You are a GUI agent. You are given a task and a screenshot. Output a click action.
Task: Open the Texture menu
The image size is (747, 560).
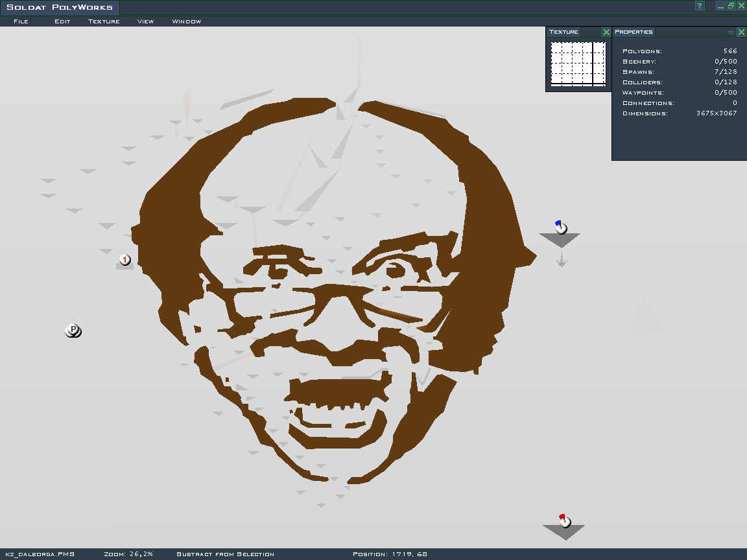(x=104, y=21)
